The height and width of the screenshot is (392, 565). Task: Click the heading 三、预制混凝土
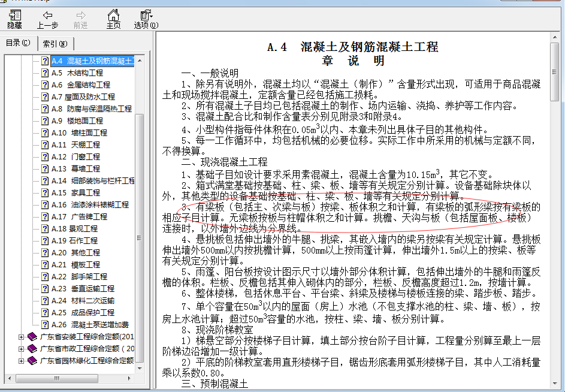click(214, 384)
